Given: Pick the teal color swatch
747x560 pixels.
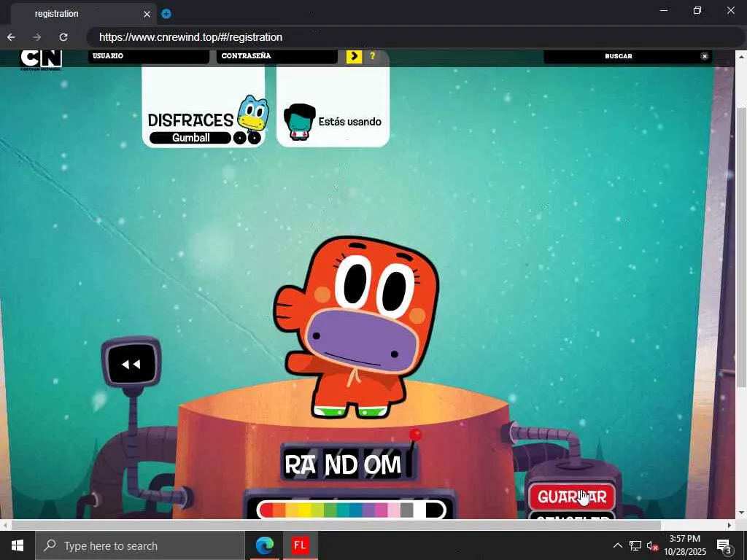Looking at the screenshot, I should coord(343,510).
